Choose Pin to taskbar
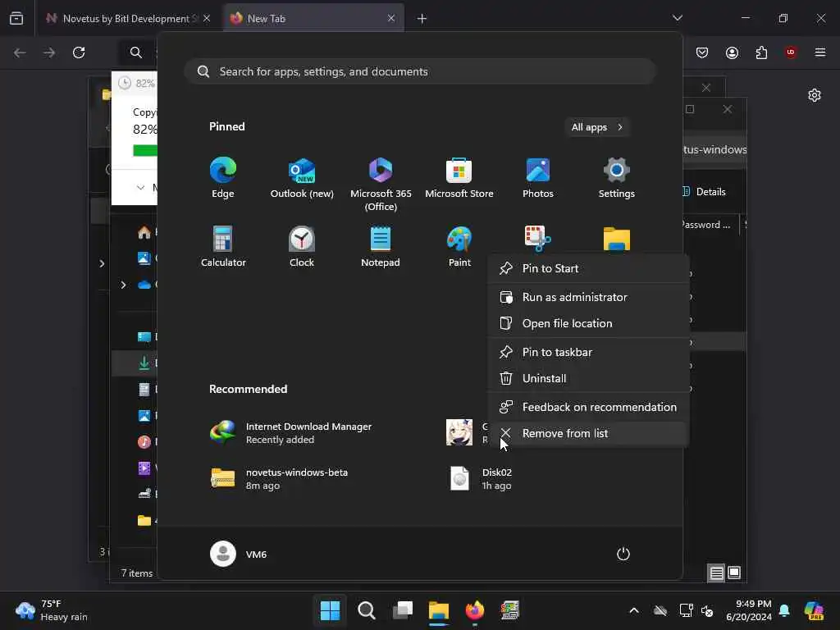Image resolution: width=840 pixels, height=630 pixels. click(588, 352)
